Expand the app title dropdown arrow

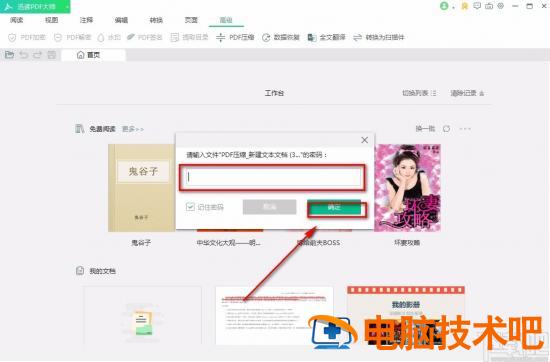pos(67,7)
